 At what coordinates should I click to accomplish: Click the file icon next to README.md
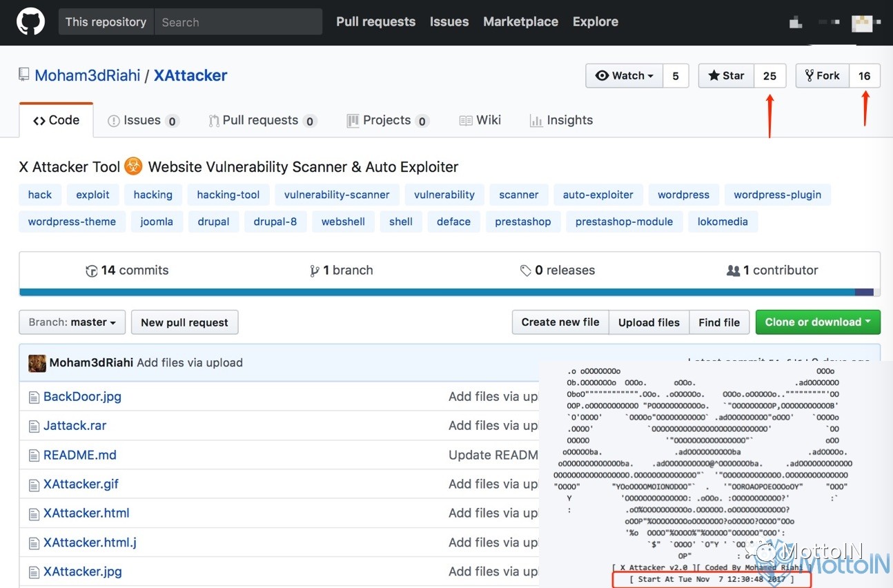click(x=34, y=455)
